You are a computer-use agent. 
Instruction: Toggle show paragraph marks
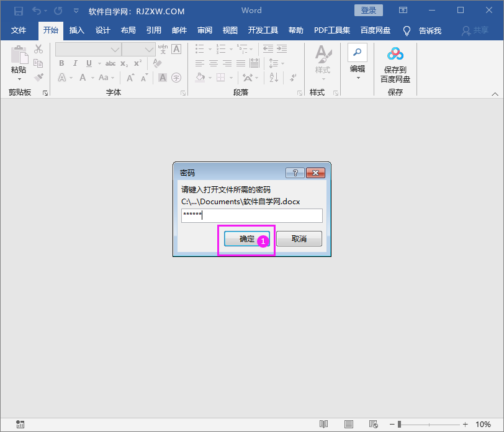pyautogui.click(x=292, y=77)
